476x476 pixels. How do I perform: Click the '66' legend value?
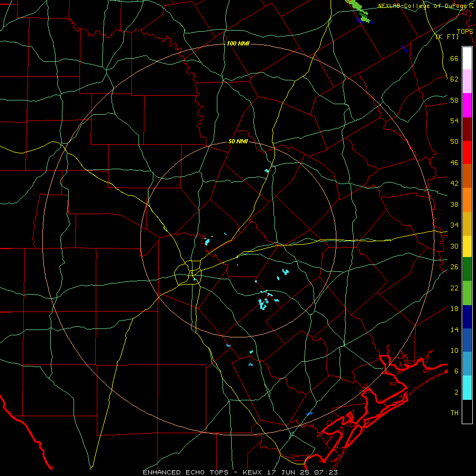click(x=454, y=59)
